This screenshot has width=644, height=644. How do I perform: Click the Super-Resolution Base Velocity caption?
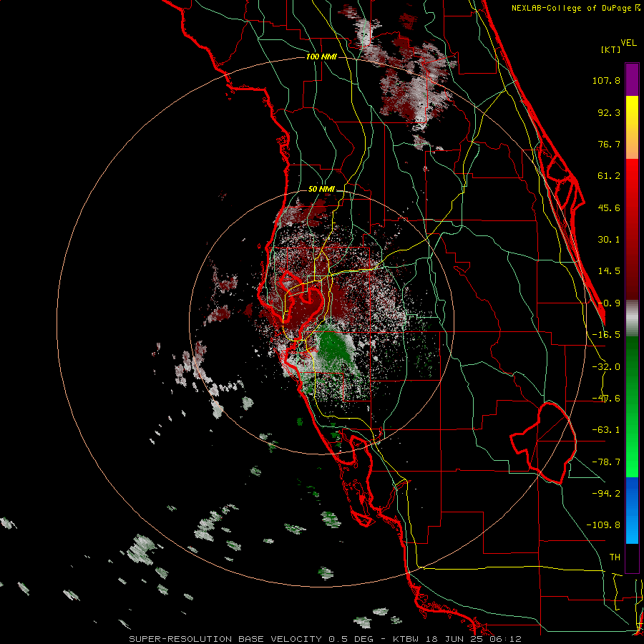click(325, 639)
